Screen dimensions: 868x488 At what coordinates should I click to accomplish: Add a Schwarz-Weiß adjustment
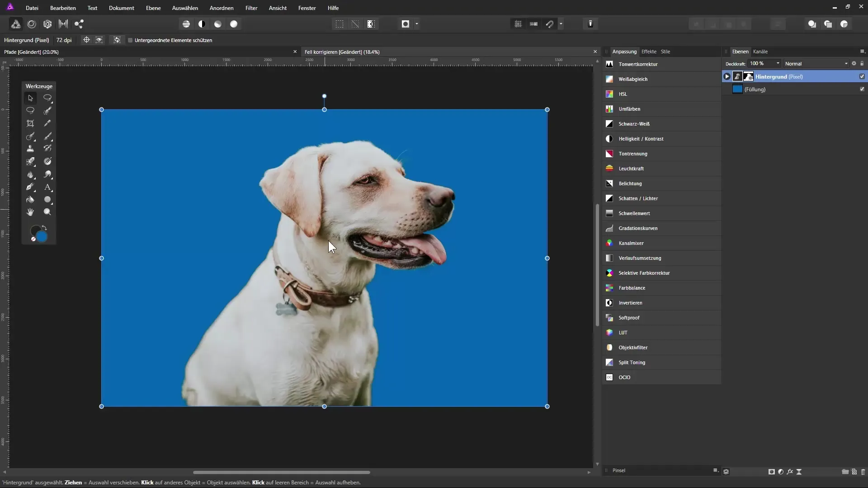coord(662,124)
